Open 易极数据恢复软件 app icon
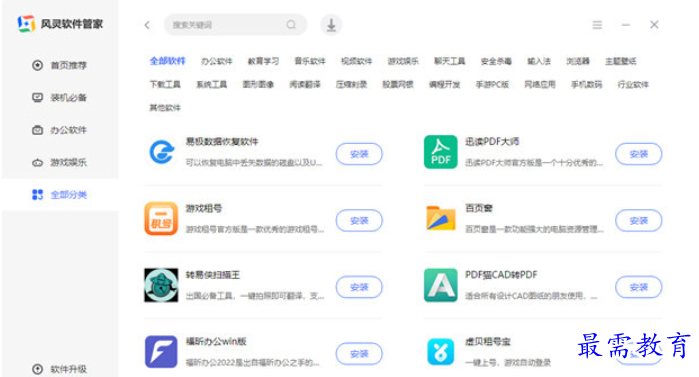 pyautogui.click(x=161, y=152)
